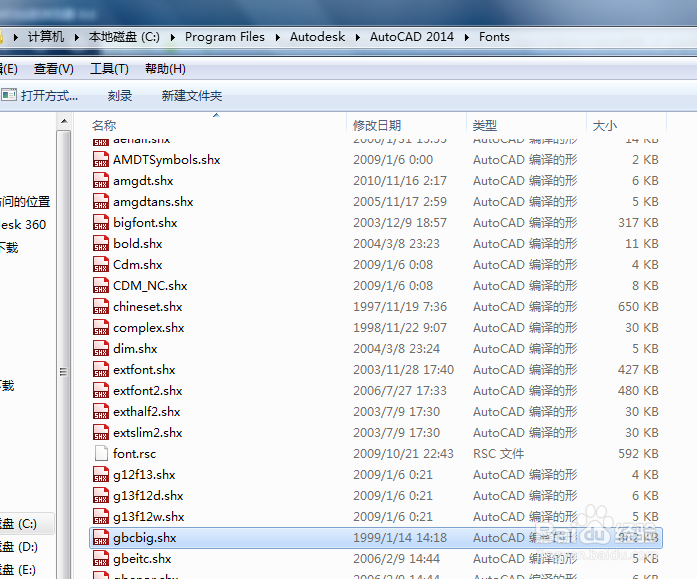Click the Cdm.shx file icon
The image size is (697, 579).
[101, 264]
